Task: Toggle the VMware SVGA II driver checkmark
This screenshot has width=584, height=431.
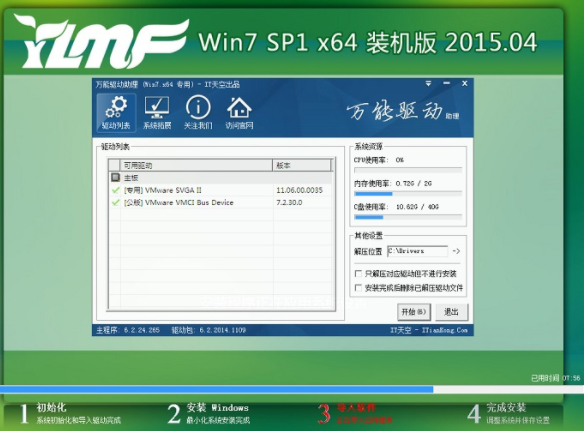Action: point(115,190)
